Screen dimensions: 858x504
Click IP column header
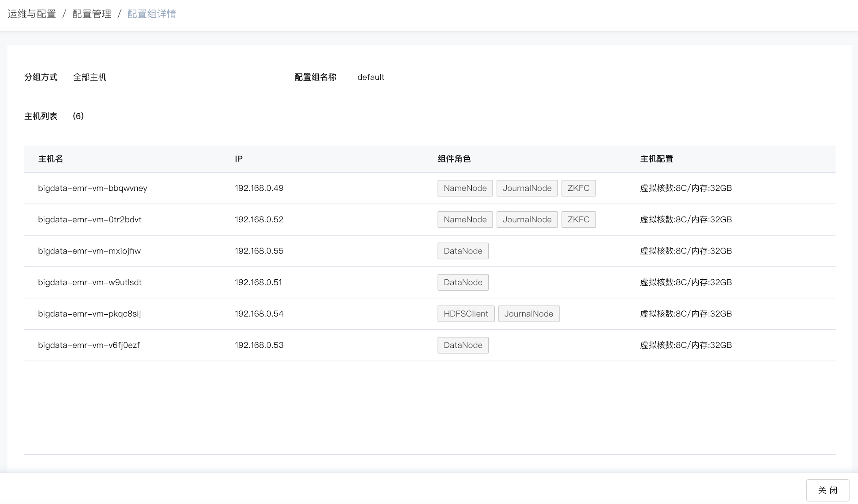(x=239, y=159)
